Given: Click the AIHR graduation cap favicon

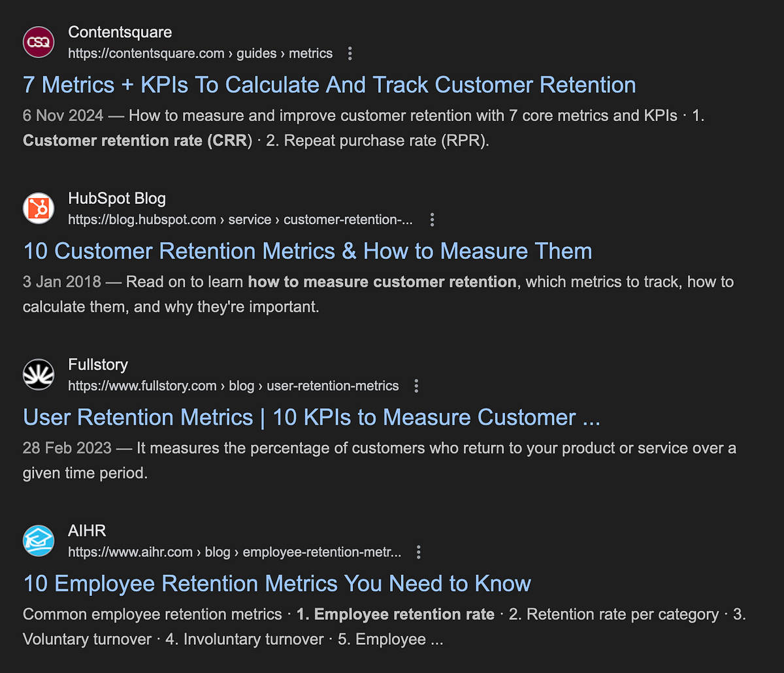Looking at the screenshot, I should (38, 540).
